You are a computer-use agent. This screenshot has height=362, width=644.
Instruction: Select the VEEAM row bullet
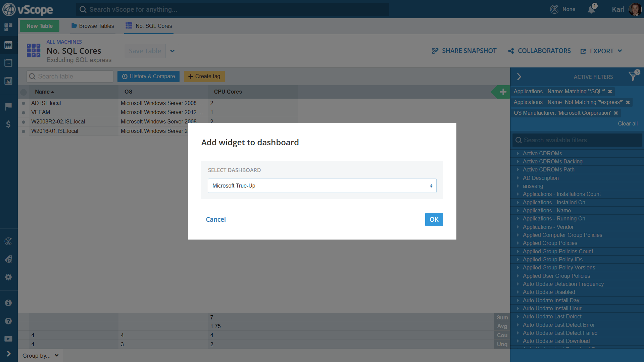coord(23,112)
